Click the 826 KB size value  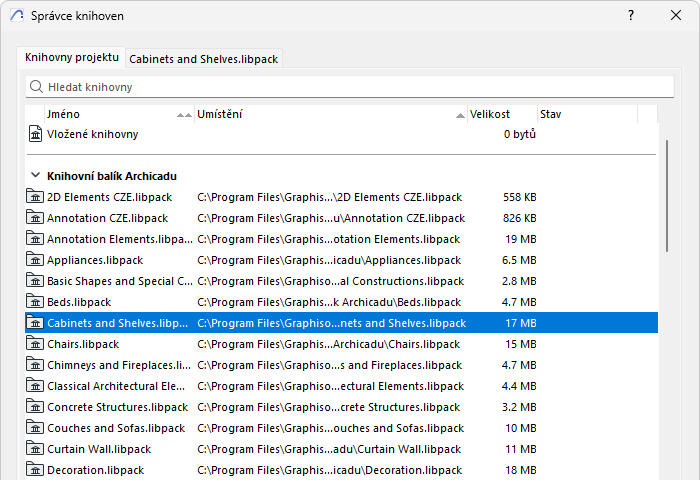(x=520, y=218)
